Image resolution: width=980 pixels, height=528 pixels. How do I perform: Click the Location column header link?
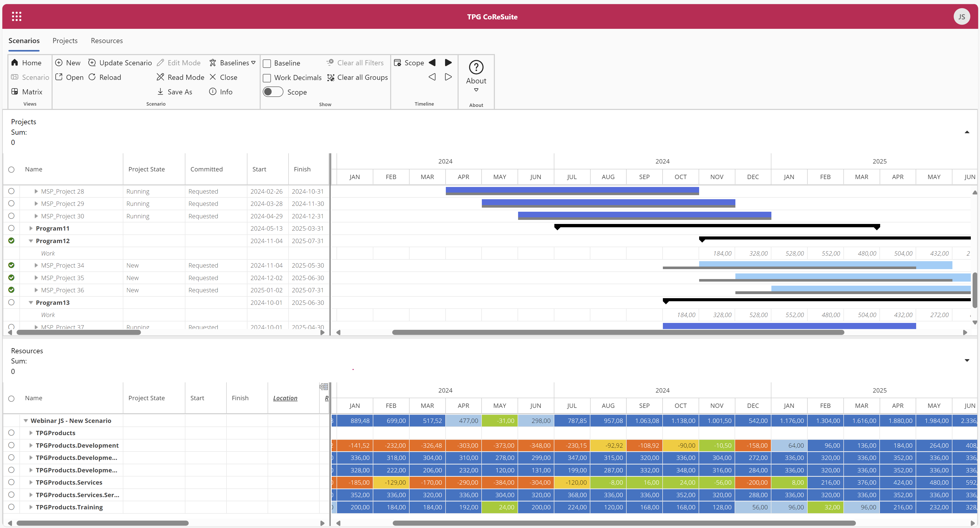[285, 398]
